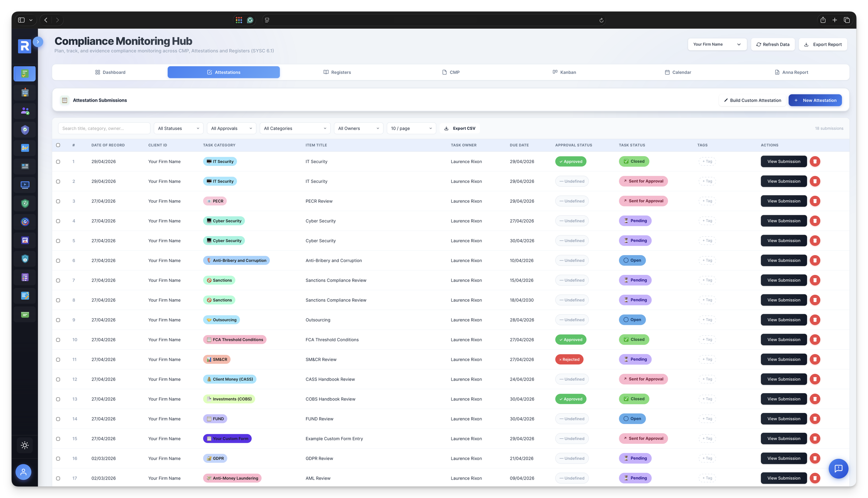Reload the page in the browser
Viewport: 868px width, 498px height.
[x=601, y=20]
